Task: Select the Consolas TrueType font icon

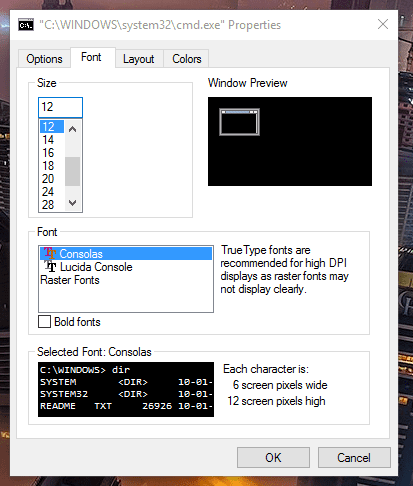Action: click(x=50, y=253)
